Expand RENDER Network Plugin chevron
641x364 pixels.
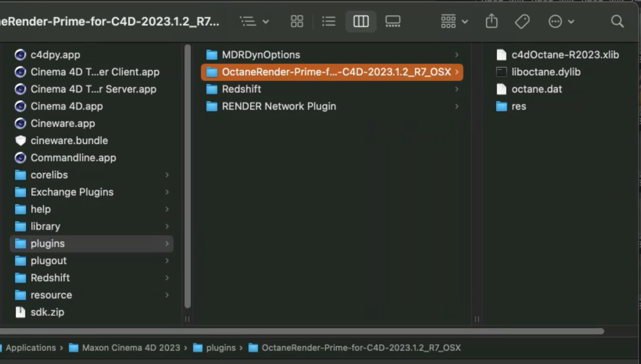coord(457,106)
